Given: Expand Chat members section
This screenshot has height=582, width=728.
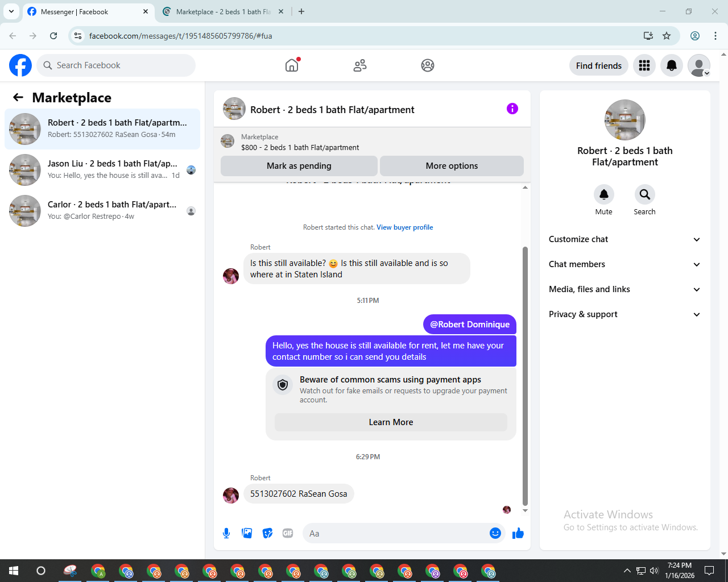Looking at the screenshot, I should (x=625, y=264).
